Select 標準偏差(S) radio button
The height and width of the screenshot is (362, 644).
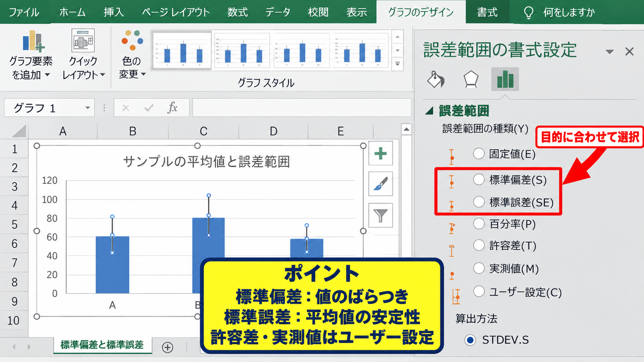click(x=479, y=179)
